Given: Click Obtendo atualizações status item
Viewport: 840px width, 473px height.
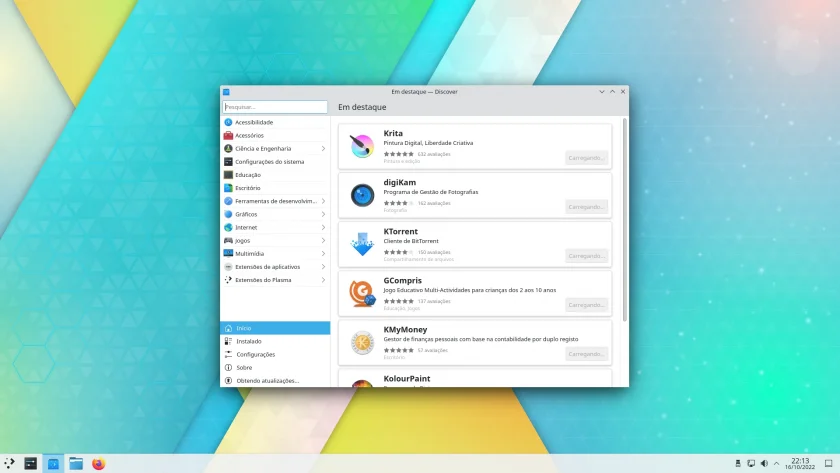Looking at the screenshot, I should click(275, 380).
